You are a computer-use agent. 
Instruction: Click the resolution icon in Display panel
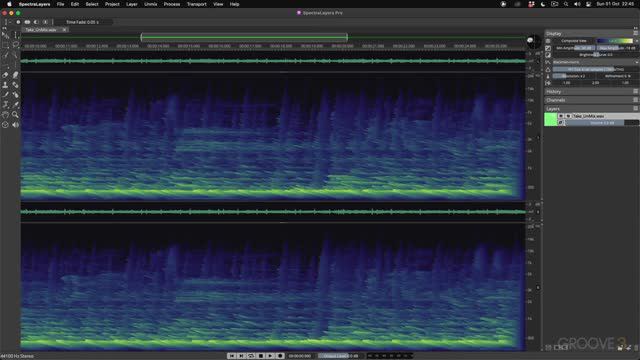pos(548,76)
